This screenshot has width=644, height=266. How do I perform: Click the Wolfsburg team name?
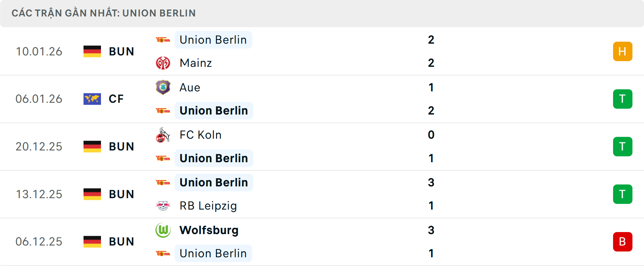click(x=209, y=230)
